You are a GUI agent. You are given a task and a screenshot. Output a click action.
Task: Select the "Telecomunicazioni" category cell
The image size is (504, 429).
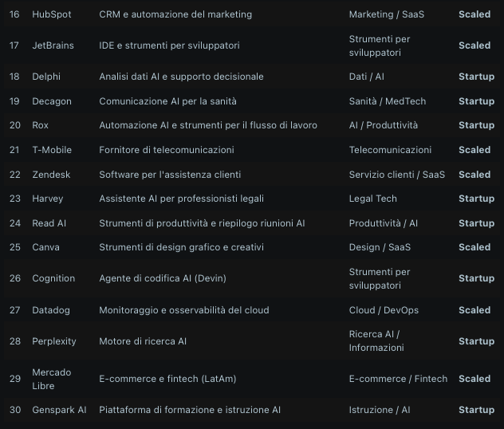tap(390, 150)
